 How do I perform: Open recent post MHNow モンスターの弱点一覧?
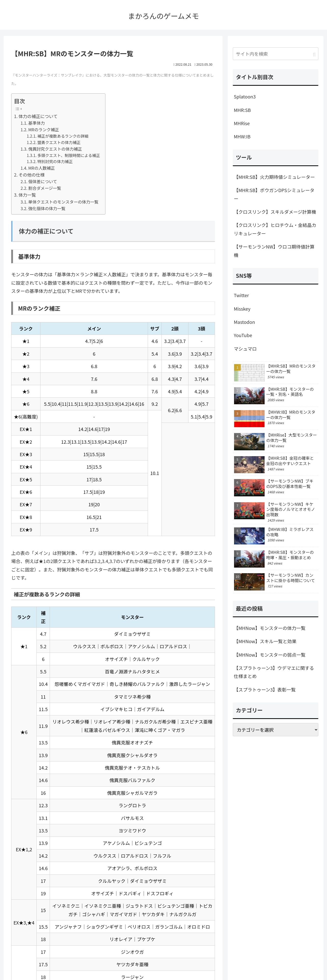269,655
